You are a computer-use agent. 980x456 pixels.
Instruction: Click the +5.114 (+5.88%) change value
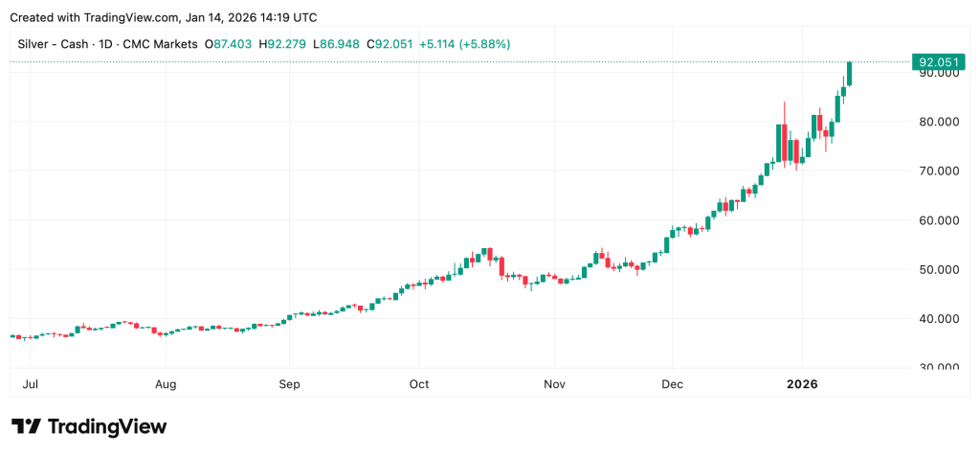pos(464,44)
